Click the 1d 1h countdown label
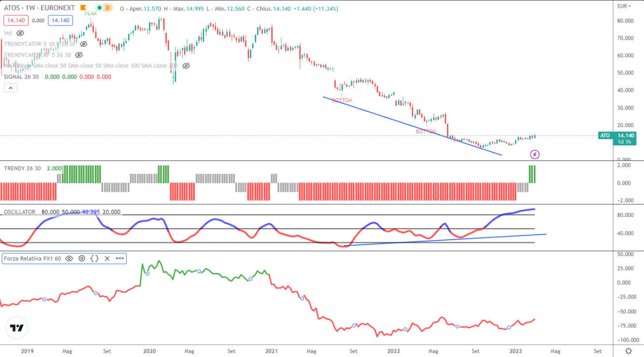 click(x=623, y=141)
